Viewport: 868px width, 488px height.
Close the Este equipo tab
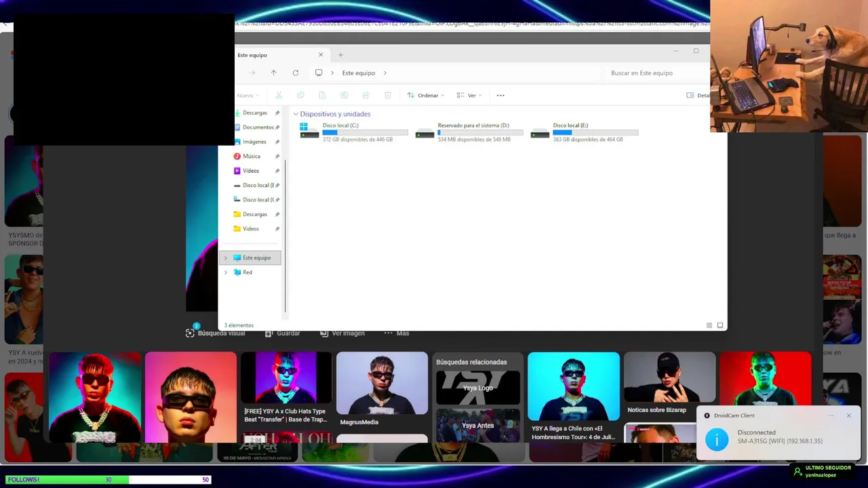pos(321,55)
